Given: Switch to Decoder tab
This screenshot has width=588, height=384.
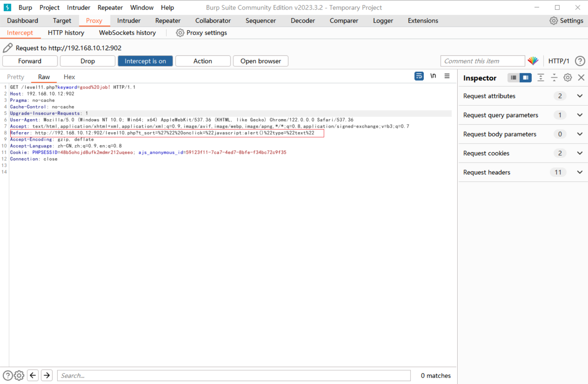Looking at the screenshot, I should coord(303,21).
